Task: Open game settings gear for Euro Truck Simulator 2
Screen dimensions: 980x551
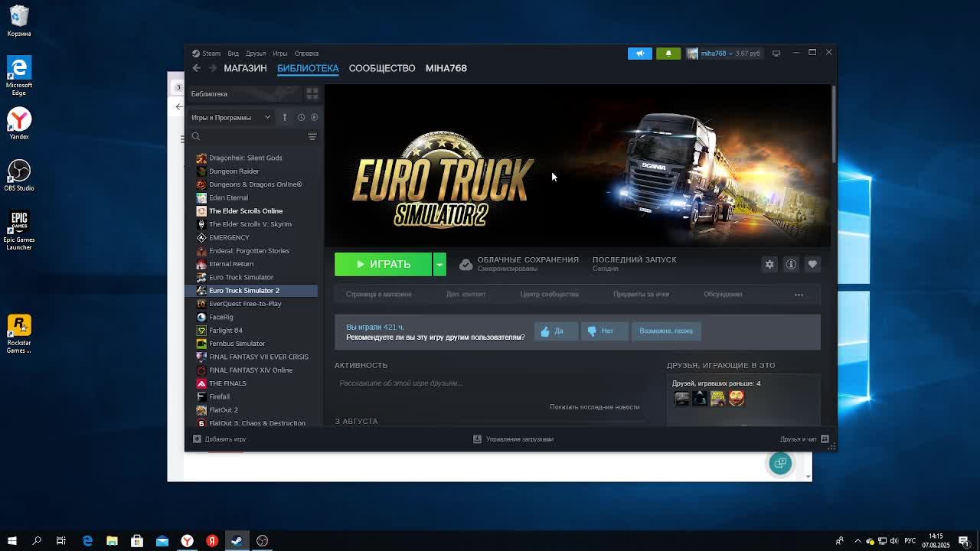Action: pyautogui.click(x=769, y=264)
